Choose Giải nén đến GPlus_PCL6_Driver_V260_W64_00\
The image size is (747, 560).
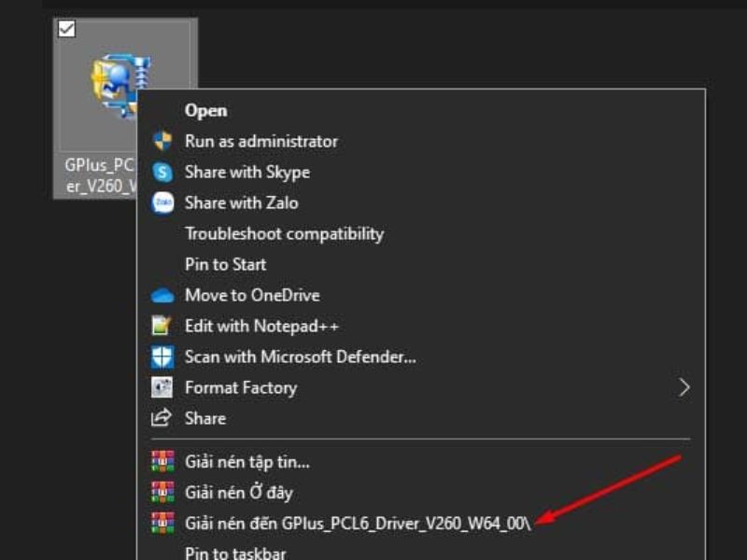click(x=358, y=524)
